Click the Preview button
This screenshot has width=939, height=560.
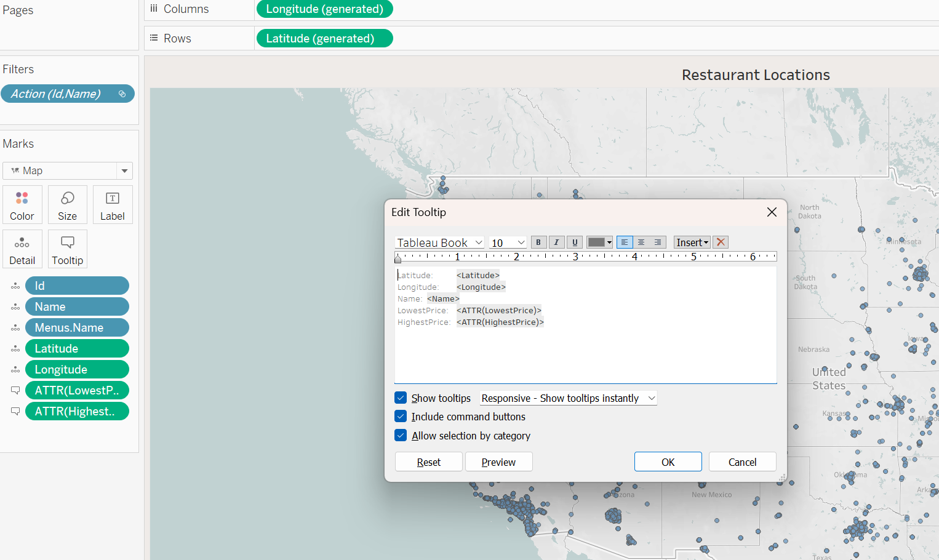(499, 462)
